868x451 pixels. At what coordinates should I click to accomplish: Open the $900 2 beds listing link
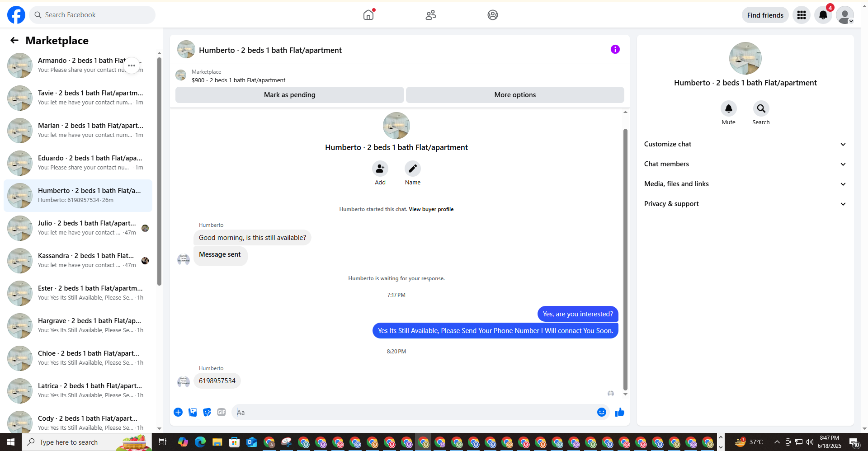coord(238,80)
